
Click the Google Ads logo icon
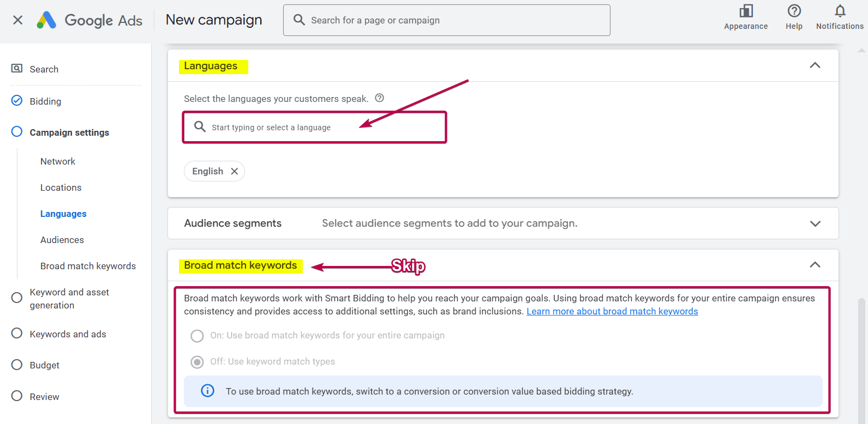pos(46,20)
